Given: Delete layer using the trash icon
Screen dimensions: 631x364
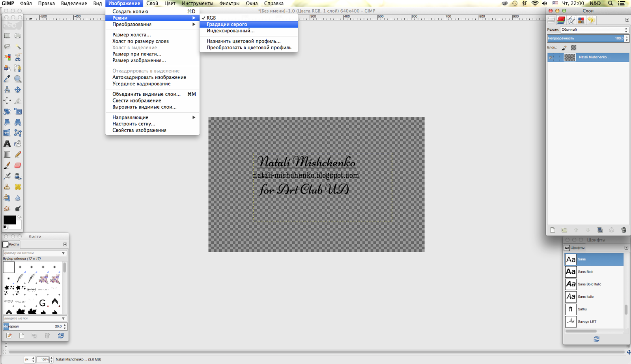Looking at the screenshot, I should [624, 230].
